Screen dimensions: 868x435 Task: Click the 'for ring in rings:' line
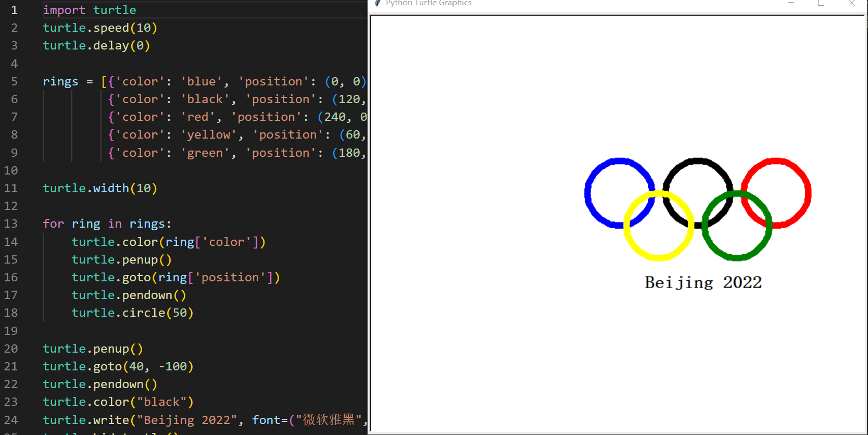point(107,223)
